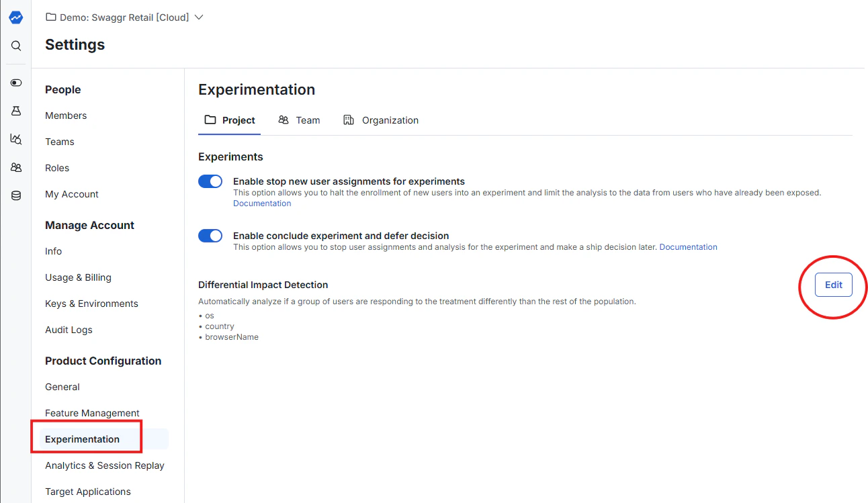Screen dimensions: 868x503
Task: Select the feature flags toggle icon in sidebar
Action: point(15,83)
